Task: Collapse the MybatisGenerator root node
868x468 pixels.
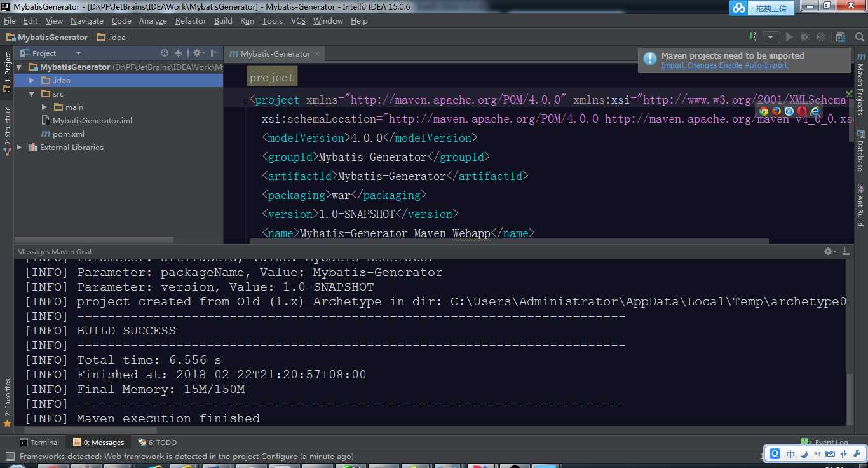Action: click(x=19, y=67)
